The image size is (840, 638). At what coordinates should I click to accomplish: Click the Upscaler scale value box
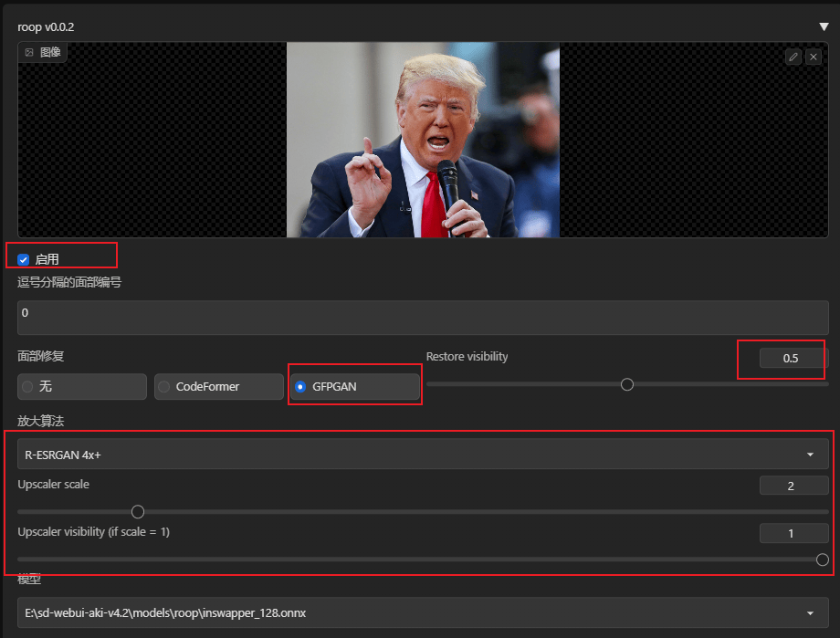click(794, 486)
